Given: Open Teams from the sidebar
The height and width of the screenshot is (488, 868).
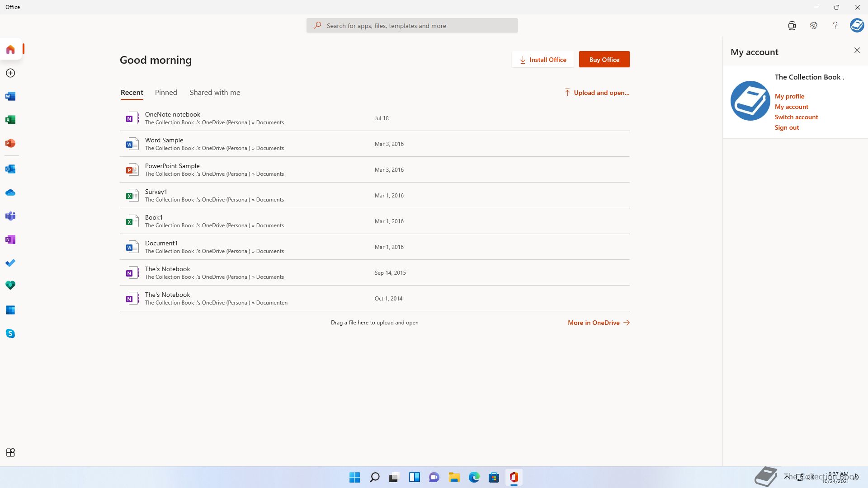Looking at the screenshot, I should coord(10,216).
